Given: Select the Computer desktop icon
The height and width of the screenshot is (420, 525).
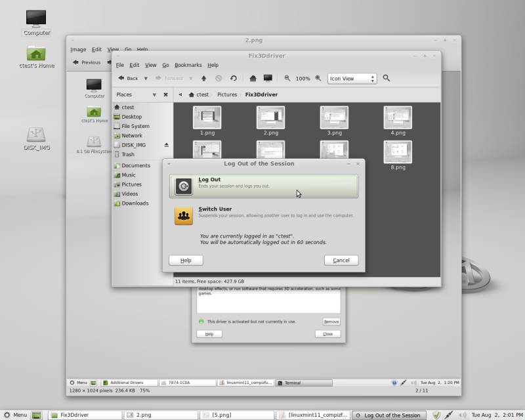Looking at the screenshot, I should [37, 23].
